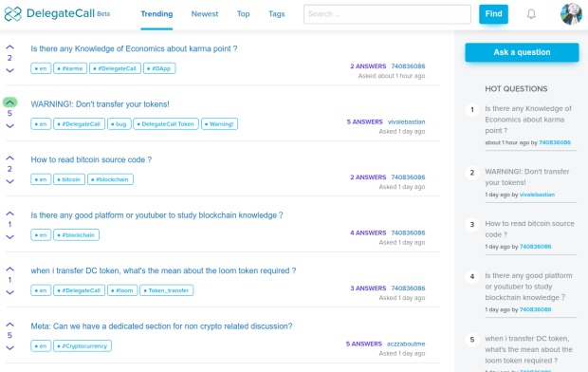Select the #karma tag
Image resolution: width=588 pixels, height=372 pixels.
pyautogui.click(x=70, y=68)
